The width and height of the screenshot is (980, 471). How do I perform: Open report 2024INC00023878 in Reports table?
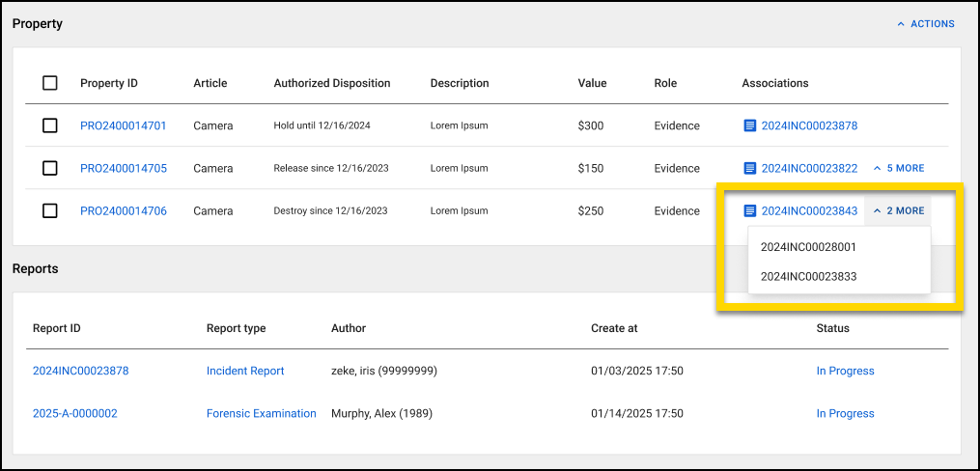(81, 371)
